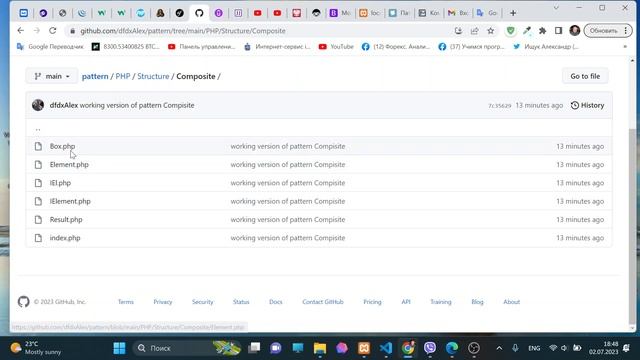Image resolution: width=640 pixels, height=360 pixels.
Task: Reload the current page
Action: (53, 31)
